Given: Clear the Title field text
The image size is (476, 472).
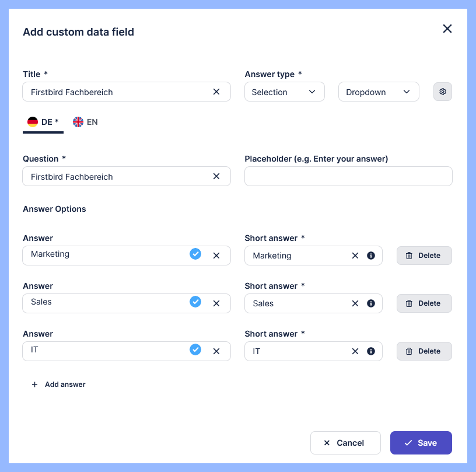Looking at the screenshot, I should (x=216, y=92).
